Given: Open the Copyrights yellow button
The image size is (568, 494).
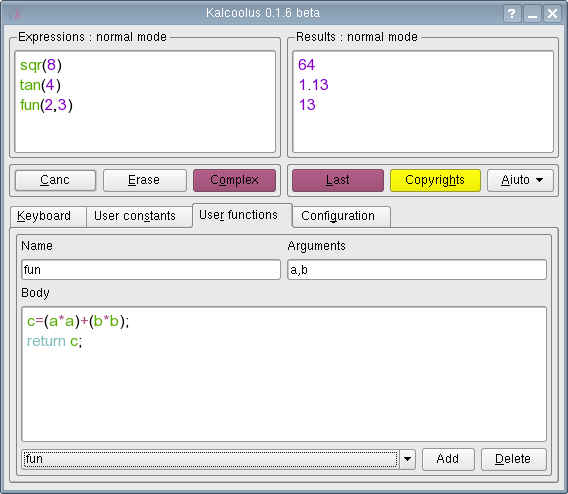Looking at the screenshot, I should pyautogui.click(x=435, y=180).
